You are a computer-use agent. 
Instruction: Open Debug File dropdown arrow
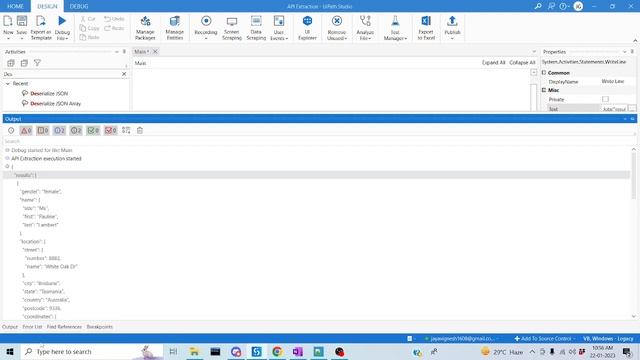coord(66,38)
